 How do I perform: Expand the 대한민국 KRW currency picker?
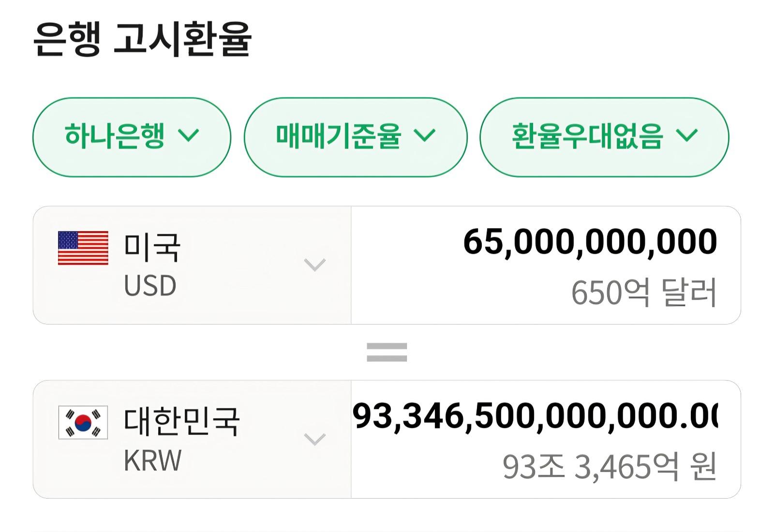[x=313, y=439]
